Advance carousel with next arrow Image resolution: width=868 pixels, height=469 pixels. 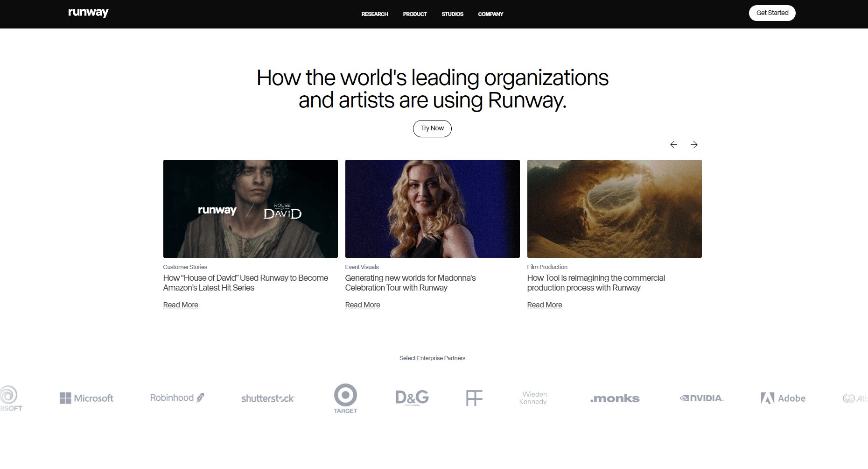[x=694, y=145]
